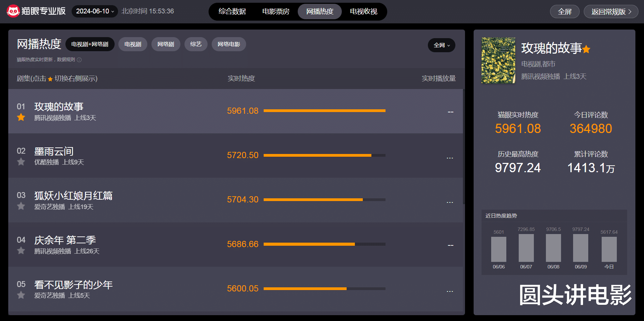Screen dimensions: 644x321
Task: Click trend bar for 今日
Action: (609, 249)
